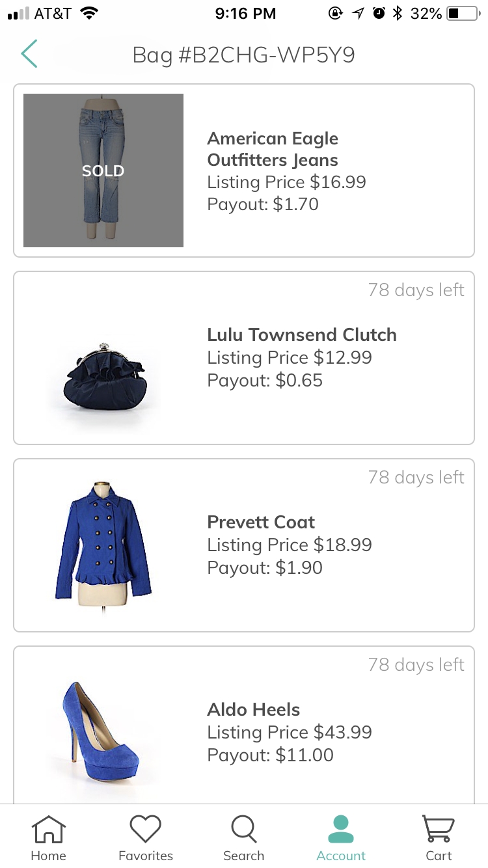Open the Home tab icon

tap(49, 830)
